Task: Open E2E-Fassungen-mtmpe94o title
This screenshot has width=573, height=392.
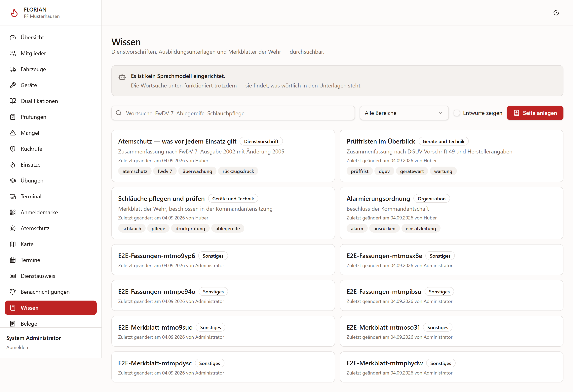Action: tap(157, 291)
